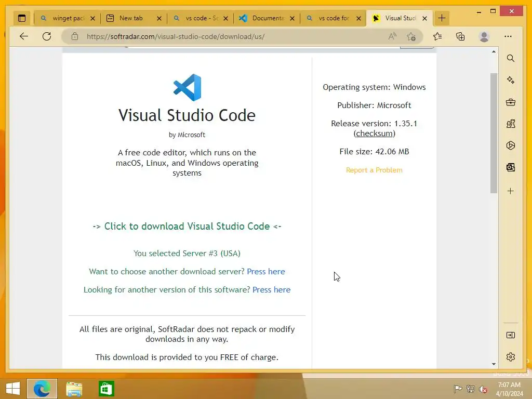Open Read aloud in address bar
Screen dimensions: 532x399
(x=393, y=36)
